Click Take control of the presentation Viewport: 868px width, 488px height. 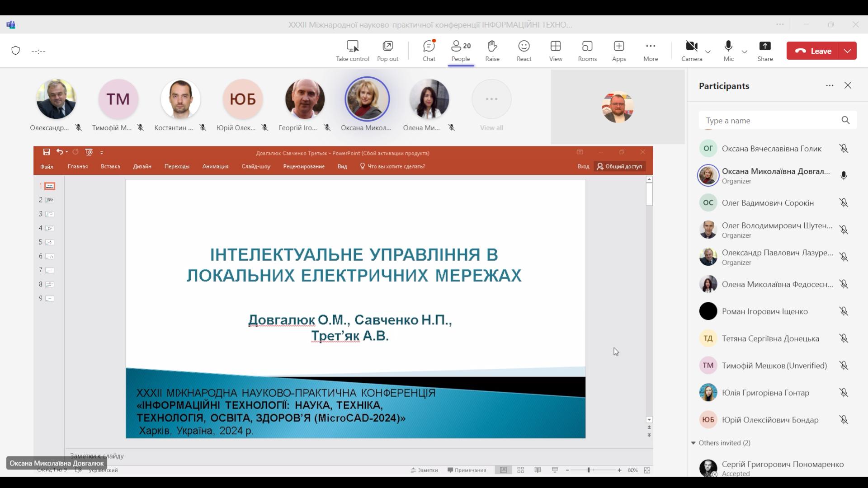click(352, 51)
